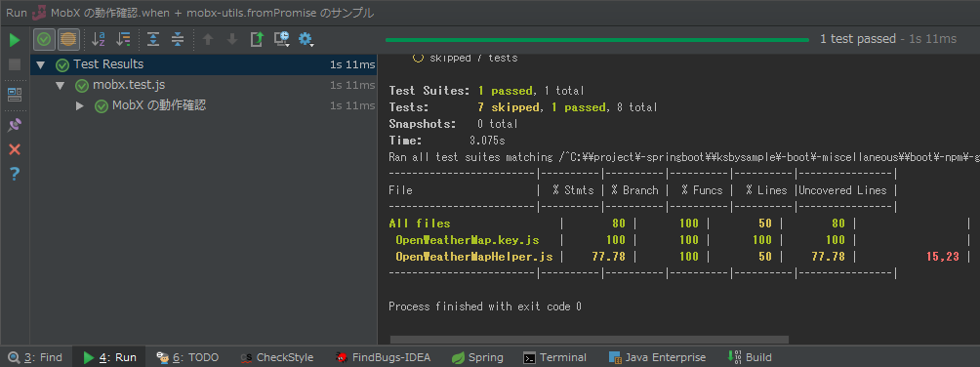This screenshot has height=367, width=980.
Task: Open the Spring tool window
Action: click(477, 357)
